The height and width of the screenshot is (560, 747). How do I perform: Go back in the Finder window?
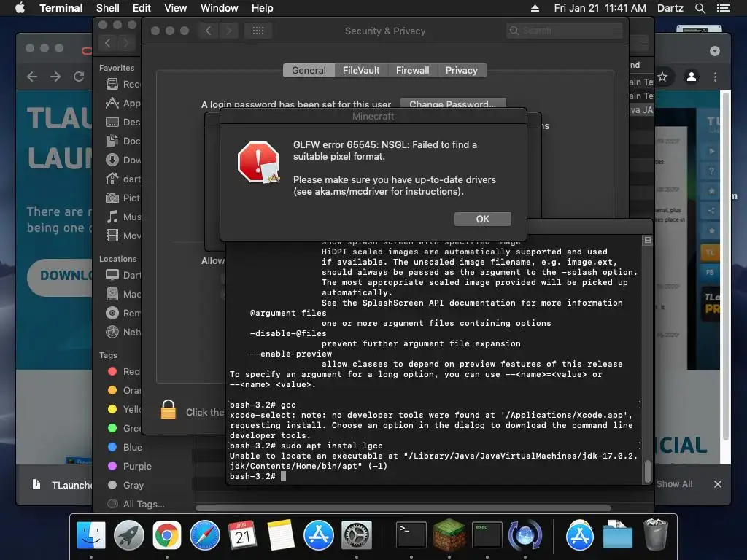pos(108,43)
